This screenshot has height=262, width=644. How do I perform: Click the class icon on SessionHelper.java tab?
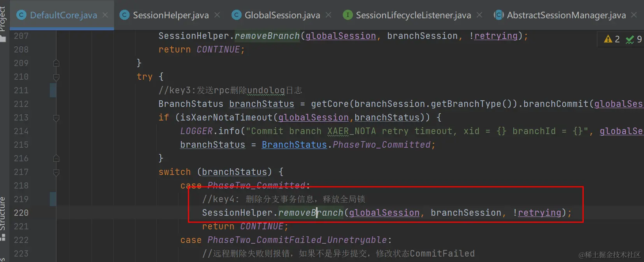click(125, 15)
